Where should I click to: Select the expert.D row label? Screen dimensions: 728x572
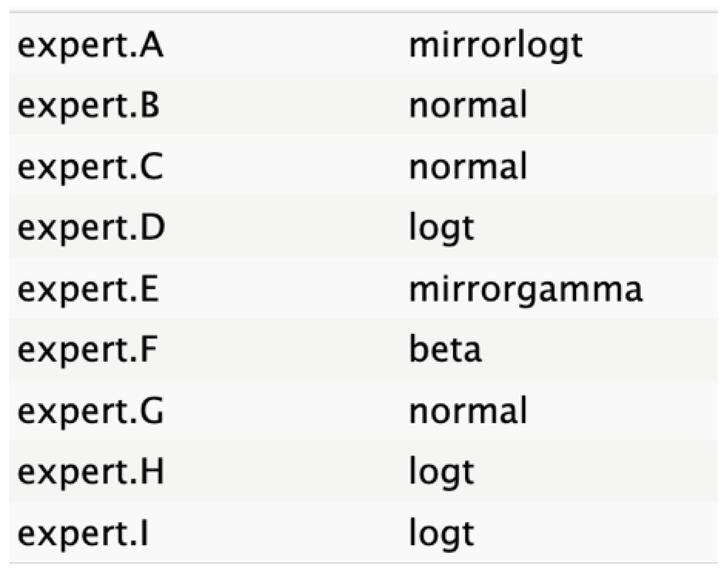(91, 228)
